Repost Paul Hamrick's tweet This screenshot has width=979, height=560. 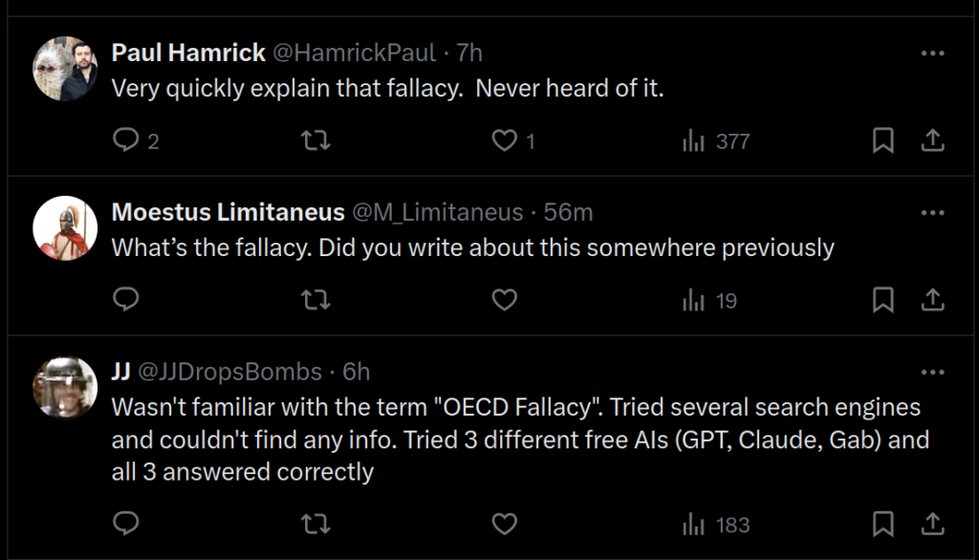(315, 141)
